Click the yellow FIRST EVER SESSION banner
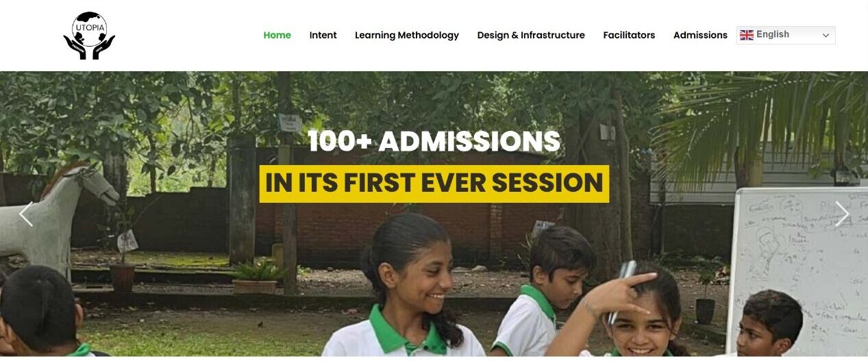Viewport: 868px width, 361px height. pyautogui.click(x=434, y=184)
